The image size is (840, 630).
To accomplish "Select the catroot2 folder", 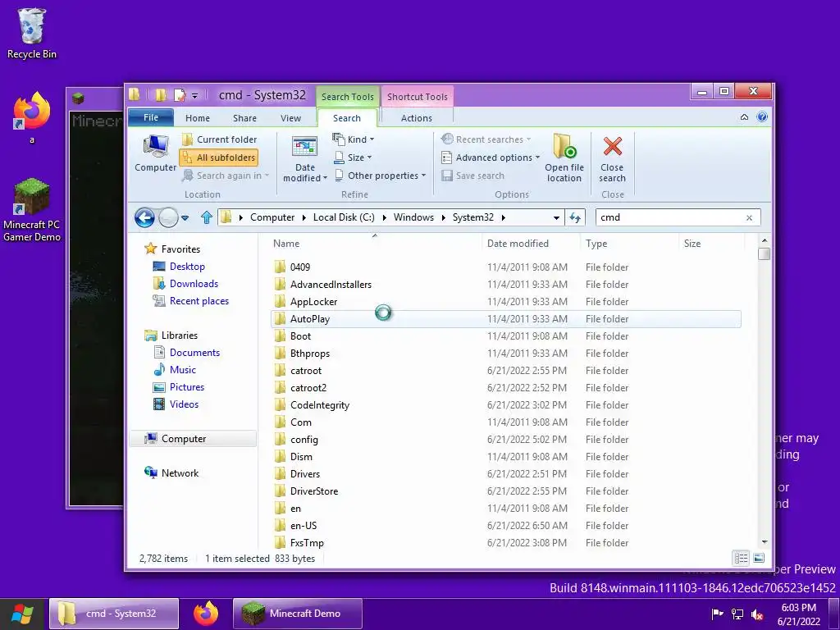I will [x=308, y=388].
